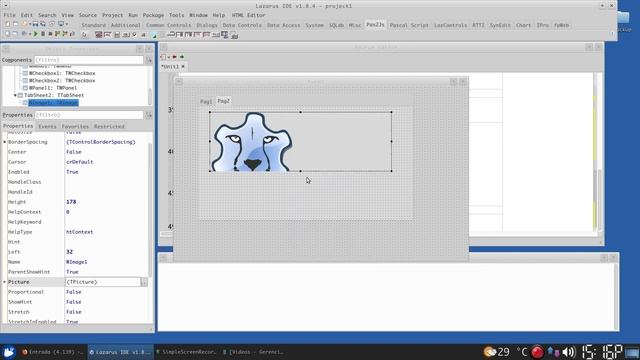Click the Step Over icon in toolbar
640x360 pixels.
click(64, 34)
